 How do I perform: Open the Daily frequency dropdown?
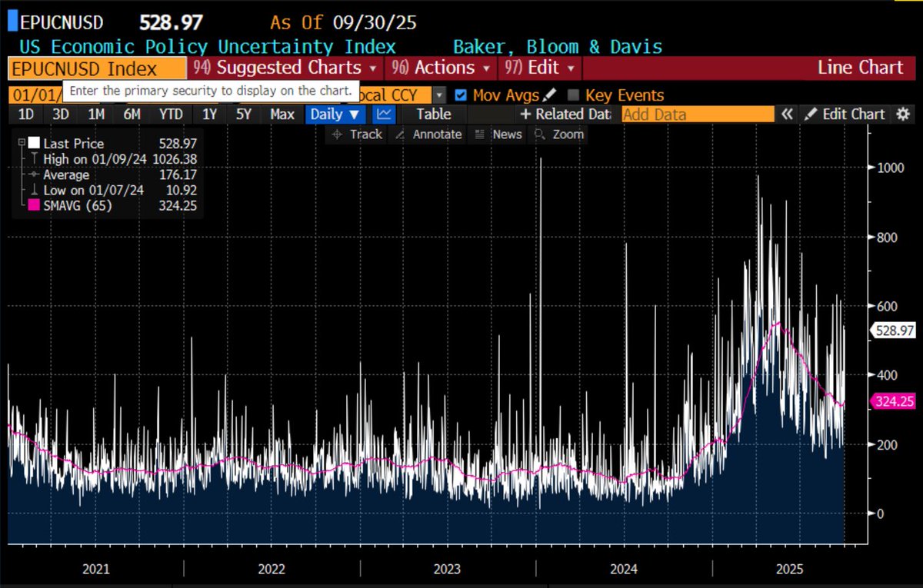[x=335, y=114]
